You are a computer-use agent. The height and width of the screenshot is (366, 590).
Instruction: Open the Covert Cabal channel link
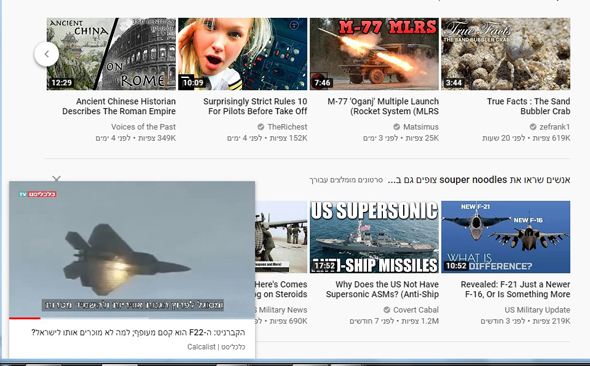(416, 310)
